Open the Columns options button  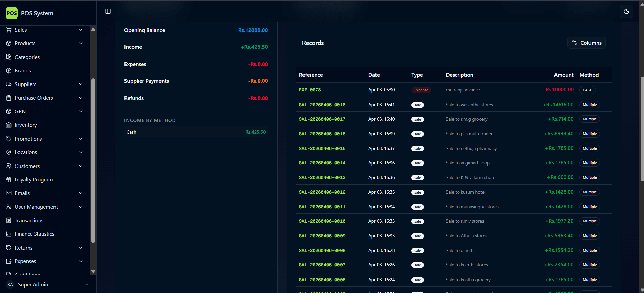click(586, 43)
